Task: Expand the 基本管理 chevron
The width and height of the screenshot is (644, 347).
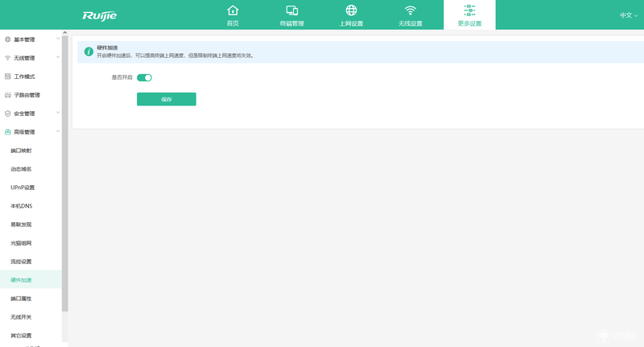Action: [58, 39]
